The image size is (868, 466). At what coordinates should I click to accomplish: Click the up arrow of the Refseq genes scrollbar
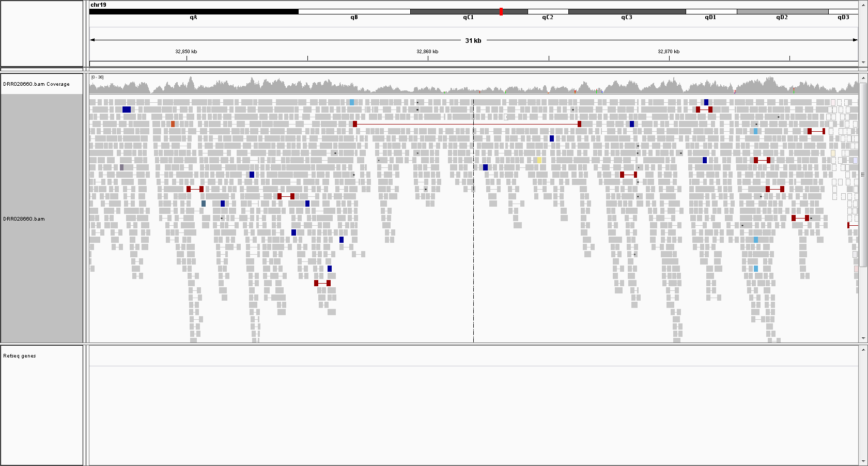click(x=863, y=350)
